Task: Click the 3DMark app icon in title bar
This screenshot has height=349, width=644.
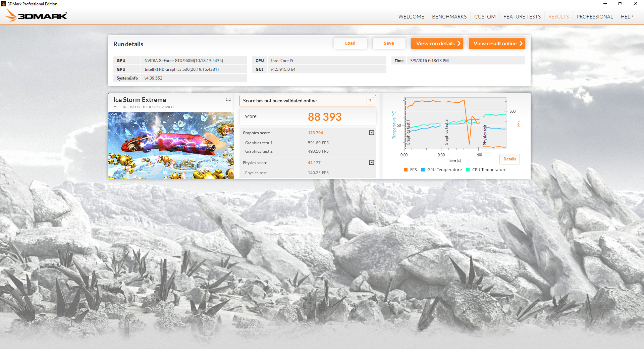Action: coord(3,4)
